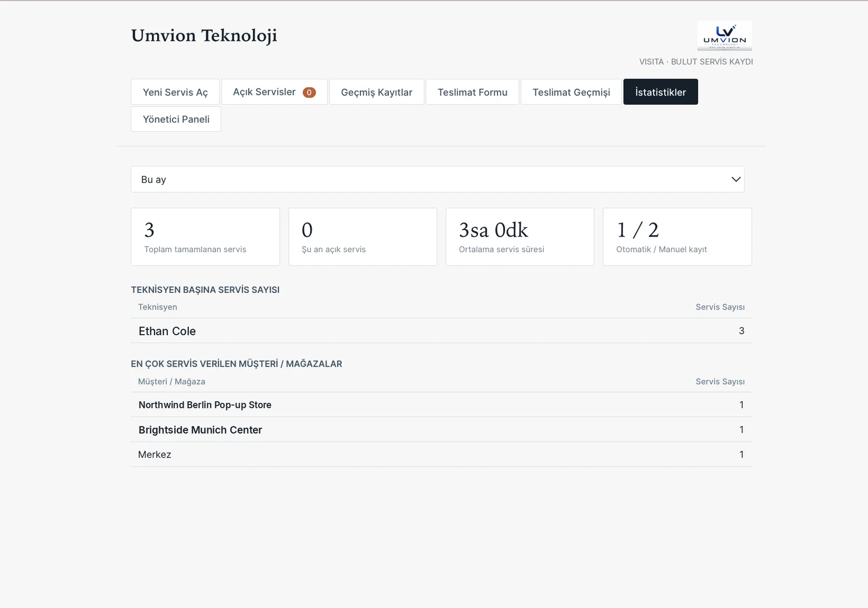Open the Geçmiş Kayıtlar tab
Image resolution: width=868 pixels, height=608 pixels.
376,92
